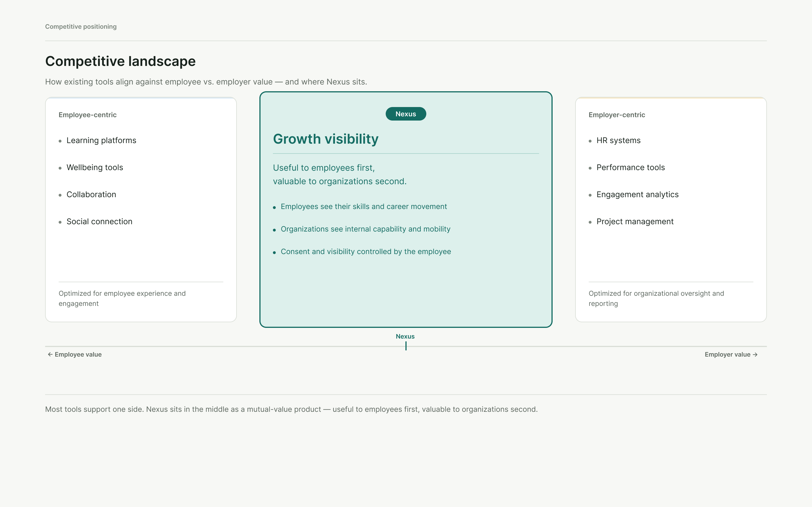812x507 pixels.
Task: Click the Project management list item
Action: 631,222
